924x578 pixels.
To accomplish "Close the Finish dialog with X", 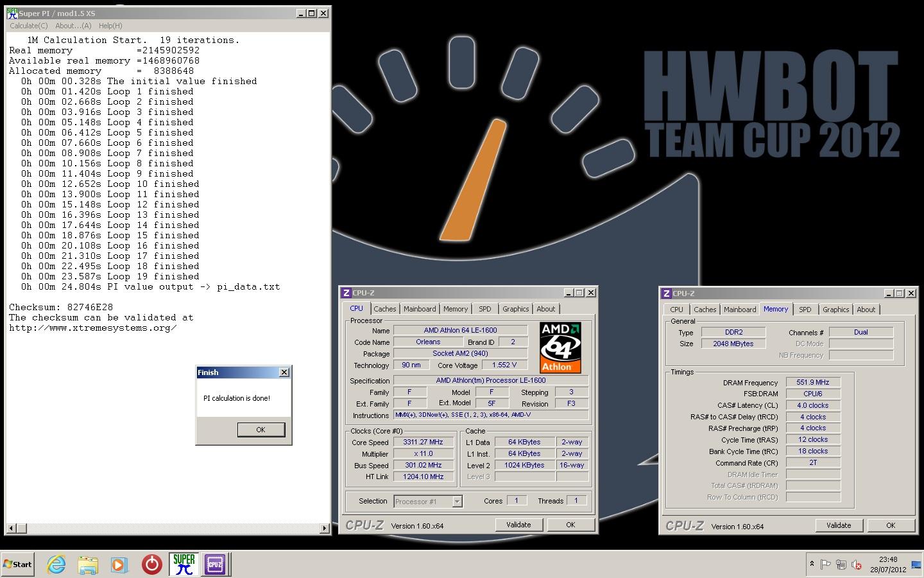I will point(284,372).
